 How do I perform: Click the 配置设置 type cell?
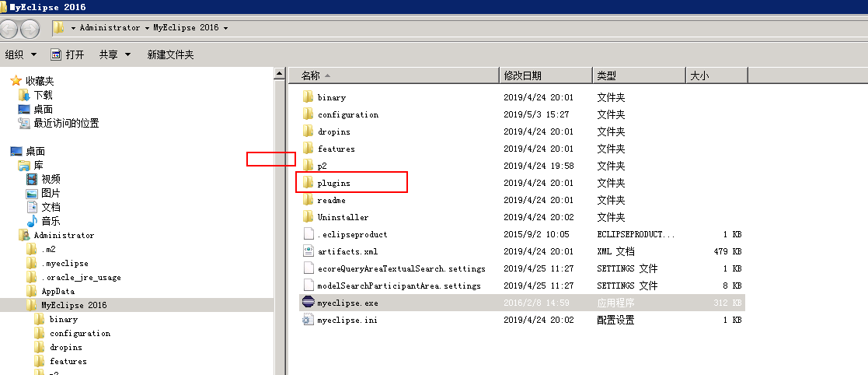point(615,321)
